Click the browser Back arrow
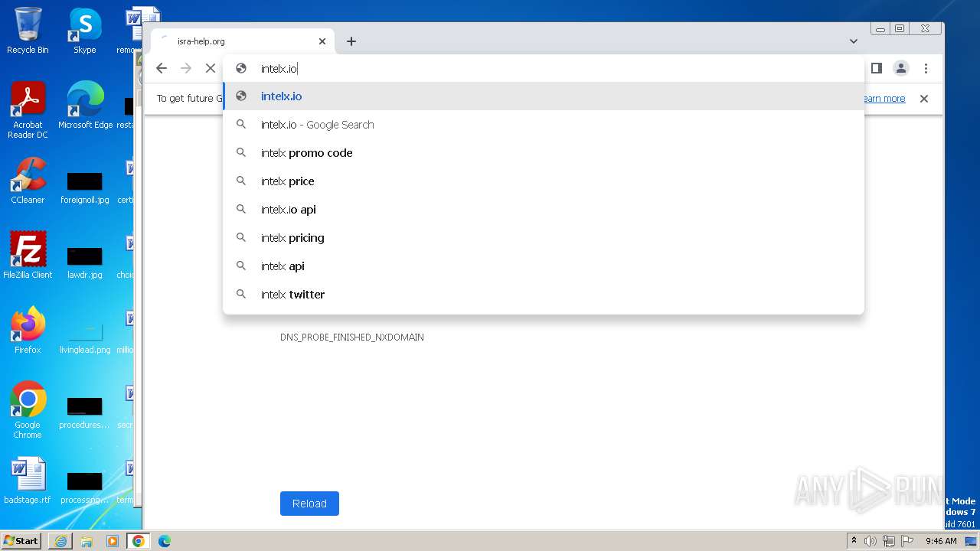980x551 pixels. (x=162, y=68)
